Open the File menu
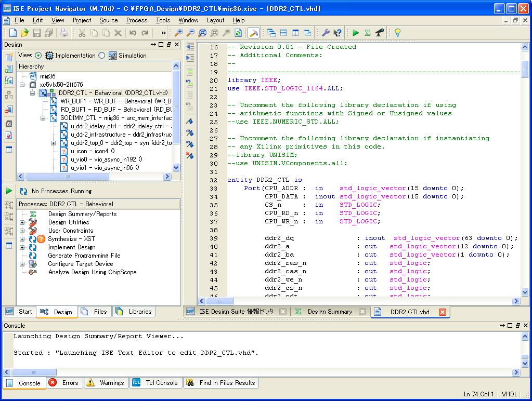Viewport: 532px width, 401px height. (19, 20)
